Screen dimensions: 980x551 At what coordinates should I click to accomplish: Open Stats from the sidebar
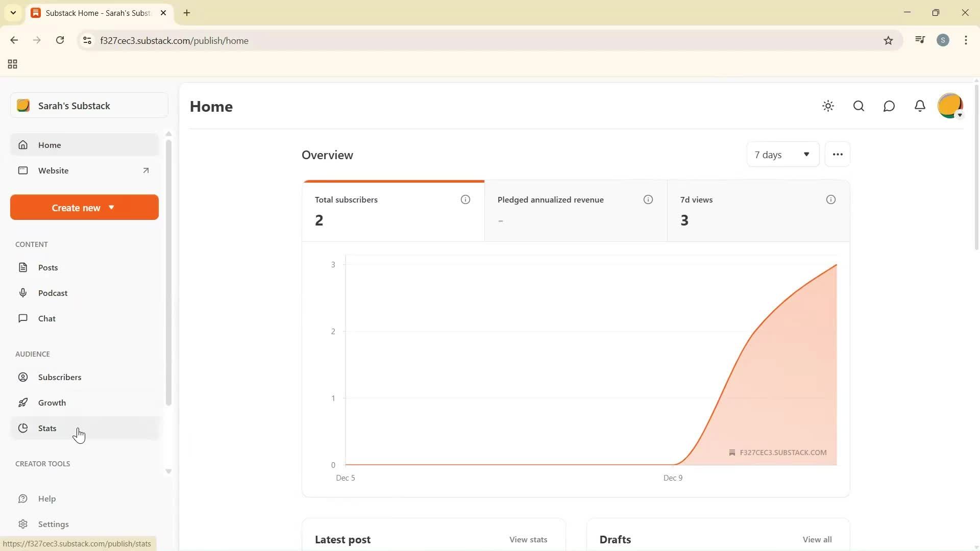point(46,428)
